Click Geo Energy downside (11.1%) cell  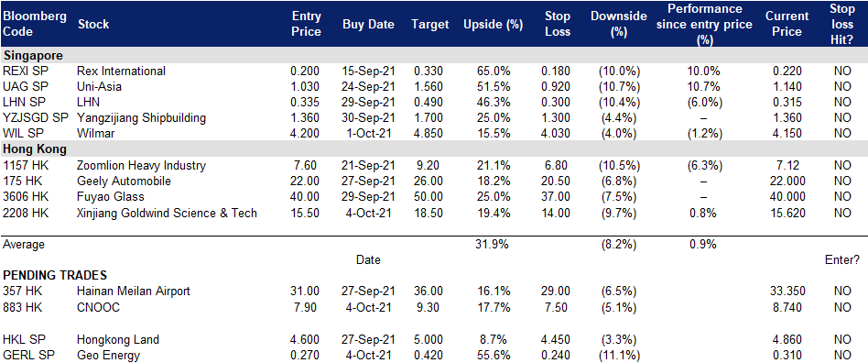(618, 354)
